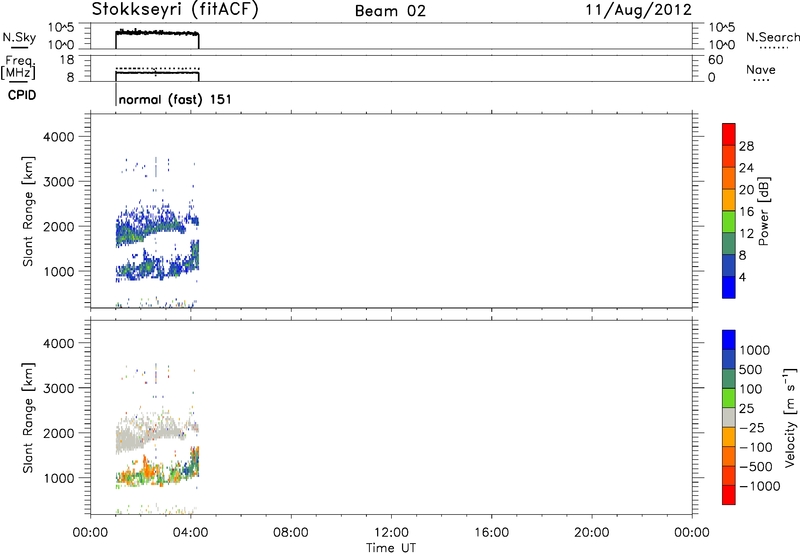Viewport: 800px width, 554px height.
Task: Click the 4 tick on power colorbar
Action: click(742, 278)
